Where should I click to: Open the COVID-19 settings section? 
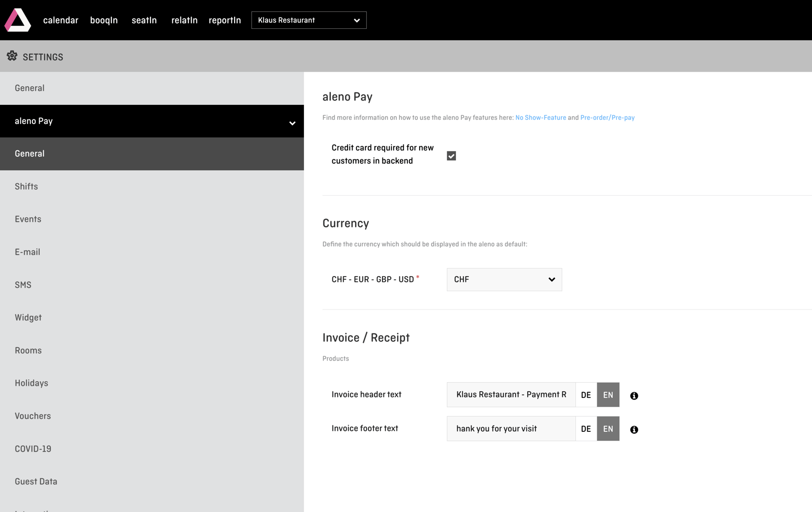[33, 449]
